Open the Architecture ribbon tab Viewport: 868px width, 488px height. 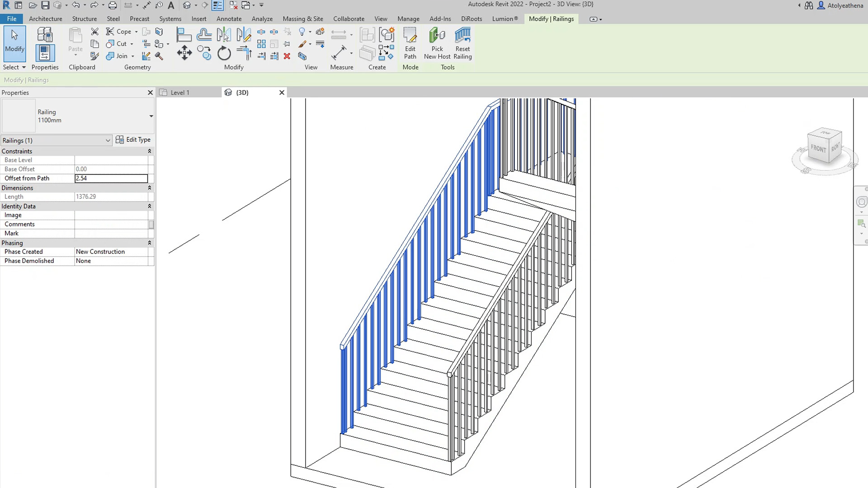[x=46, y=19]
